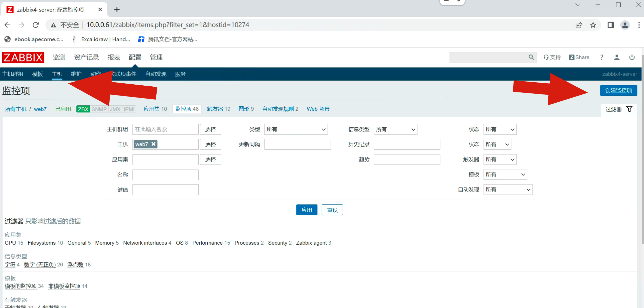Image resolution: width=644 pixels, height=308 pixels.
Task: Click the ZABBIX logo
Action: pos(23,57)
